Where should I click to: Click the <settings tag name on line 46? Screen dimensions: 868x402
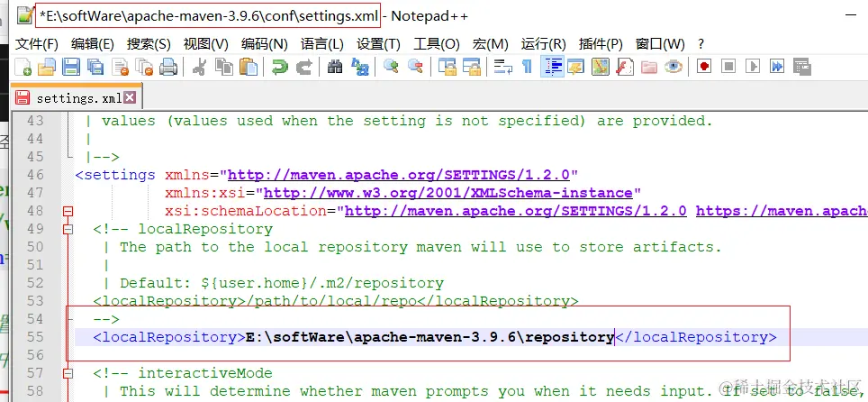point(115,175)
